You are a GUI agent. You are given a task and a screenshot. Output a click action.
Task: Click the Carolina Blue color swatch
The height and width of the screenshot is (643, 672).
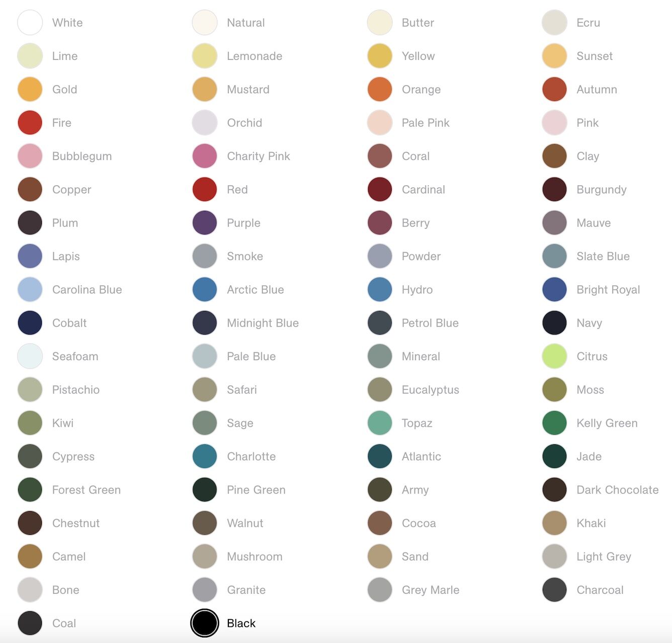[x=30, y=290]
